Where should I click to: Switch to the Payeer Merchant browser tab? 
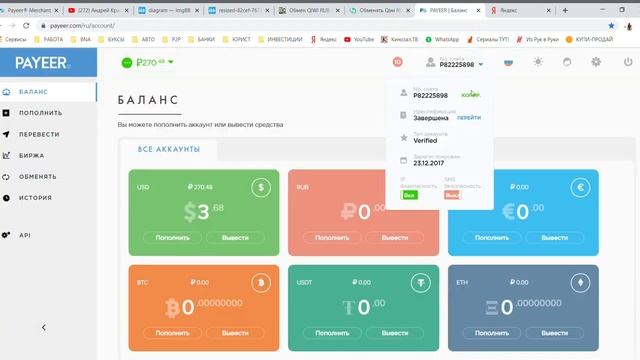coord(29,10)
